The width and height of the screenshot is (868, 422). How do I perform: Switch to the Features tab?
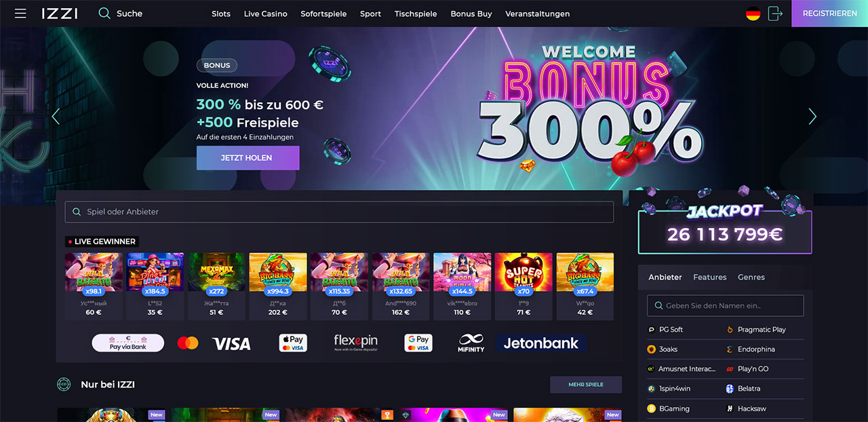710,277
